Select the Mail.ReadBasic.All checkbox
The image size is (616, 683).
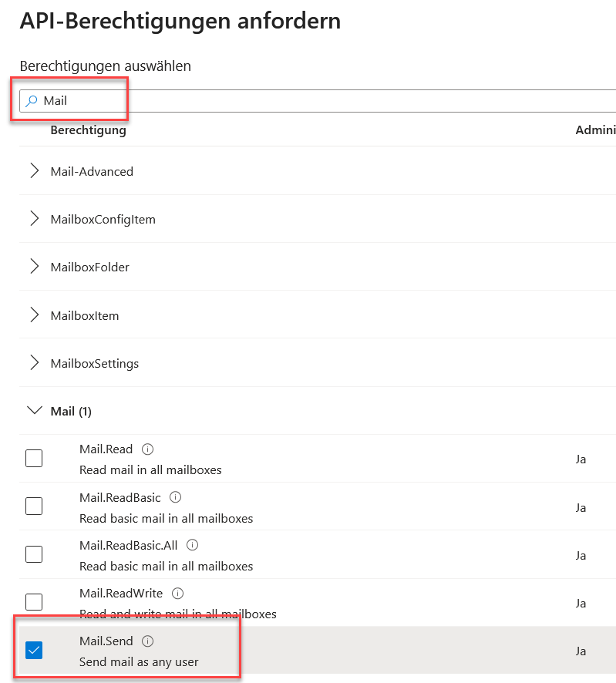(34, 554)
